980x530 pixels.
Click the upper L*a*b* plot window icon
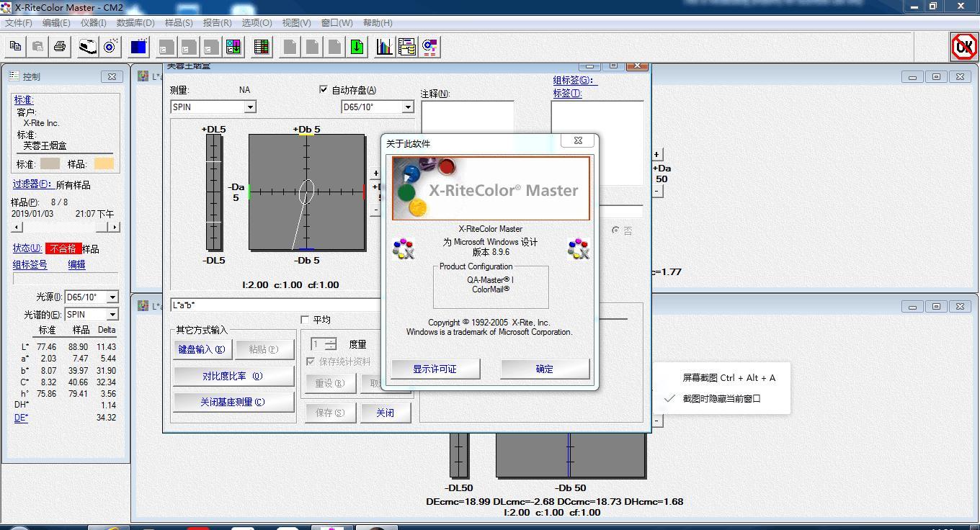[x=143, y=76]
